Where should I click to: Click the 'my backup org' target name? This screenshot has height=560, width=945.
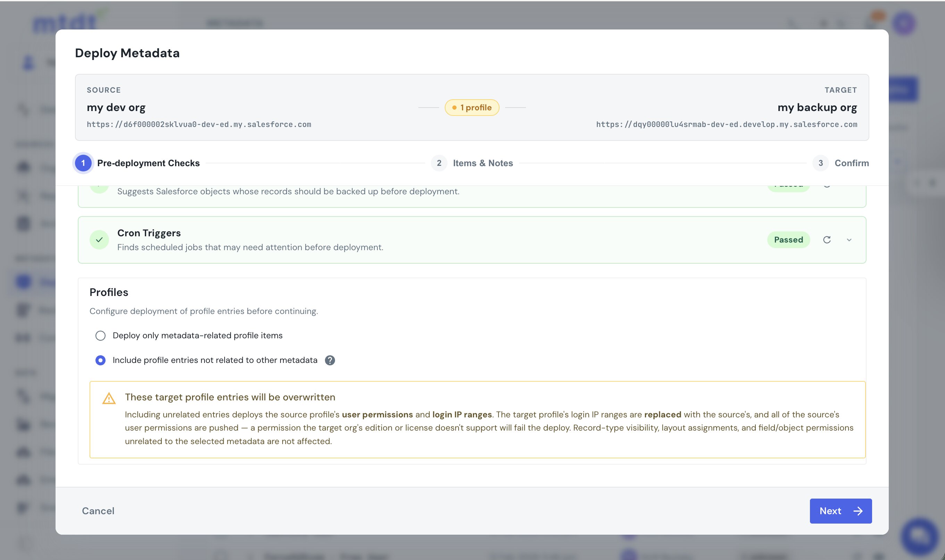coord(817,108)
